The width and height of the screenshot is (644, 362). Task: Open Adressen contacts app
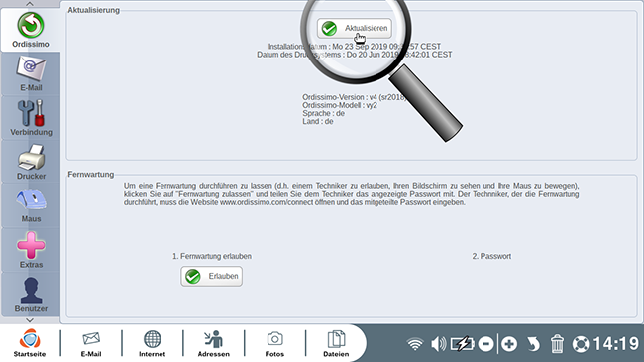(x=214, y=343)
